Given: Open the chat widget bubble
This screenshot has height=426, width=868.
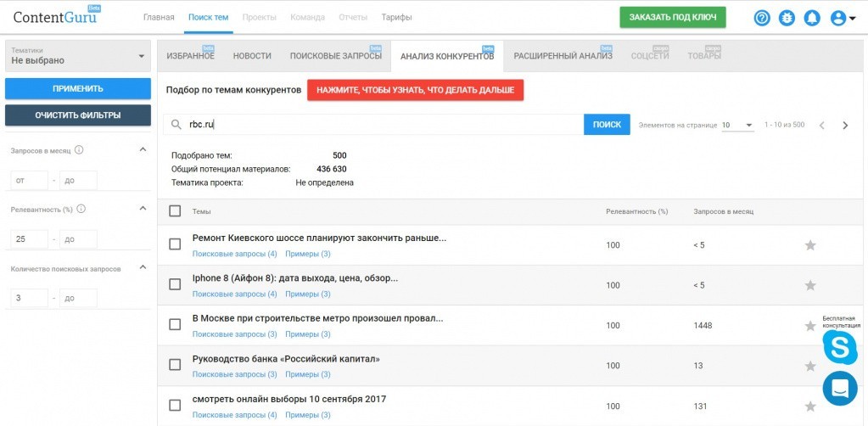Looking at the screenshot, I should coord(839,389).
